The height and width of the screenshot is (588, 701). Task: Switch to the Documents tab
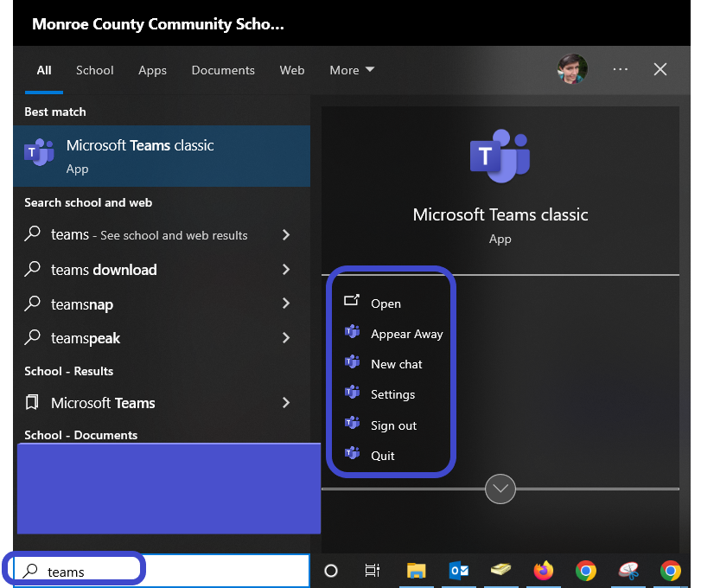(223, 70)
